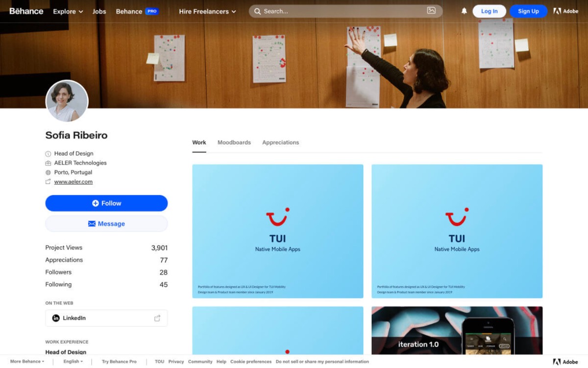This screenshot has width=588, height=368.
Task: Click the image search icon in search bar
Action: pos(431,11)
